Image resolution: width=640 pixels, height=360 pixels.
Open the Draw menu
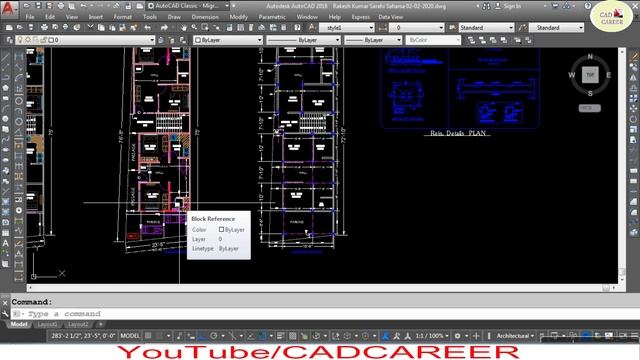174,17
